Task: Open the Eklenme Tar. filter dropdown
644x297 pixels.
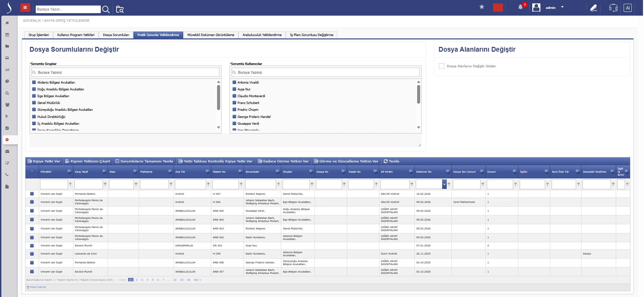Action: coord(444,184)
